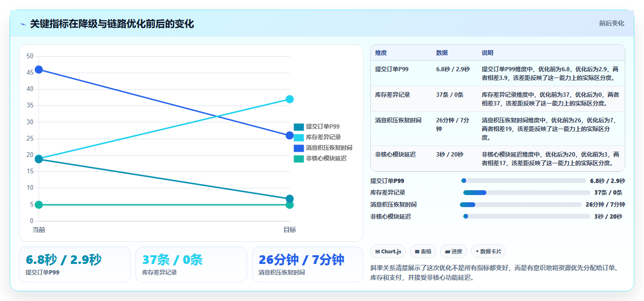Image resolution: width=644 pixels, height=301 pixels.
Task: Toggle 提交订单P99 legend color box
Action: tap(299, 127)
